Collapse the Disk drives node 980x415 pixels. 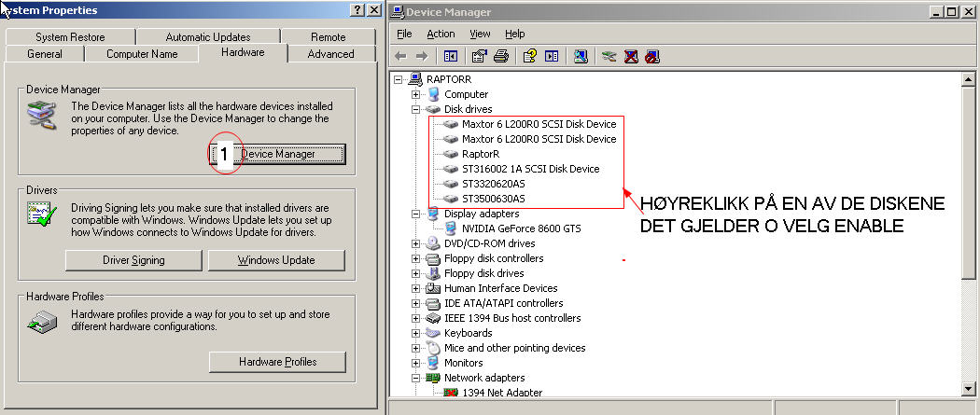click(415, 109)
